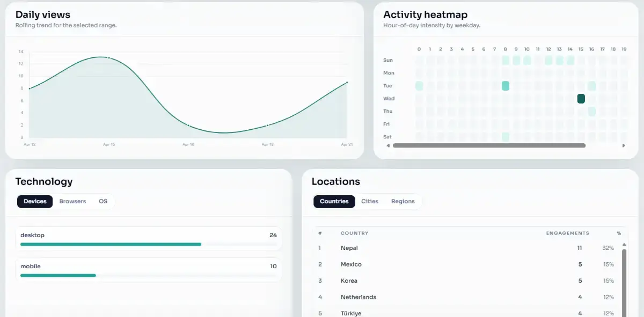Screen dimensions: 644x317
Task: Click the desktop label in Technology
Action: [32, 235]
